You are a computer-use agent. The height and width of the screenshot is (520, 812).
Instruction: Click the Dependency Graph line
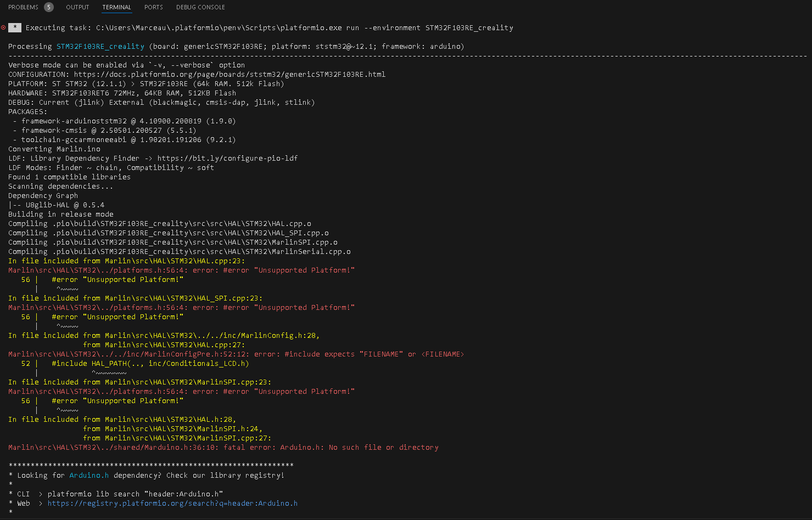point(43,195)
